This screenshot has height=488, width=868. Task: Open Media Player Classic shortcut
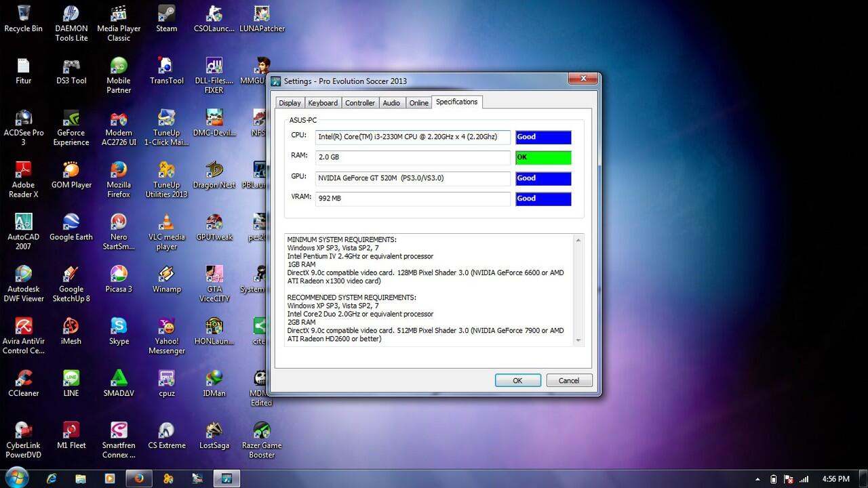[119, 24]
